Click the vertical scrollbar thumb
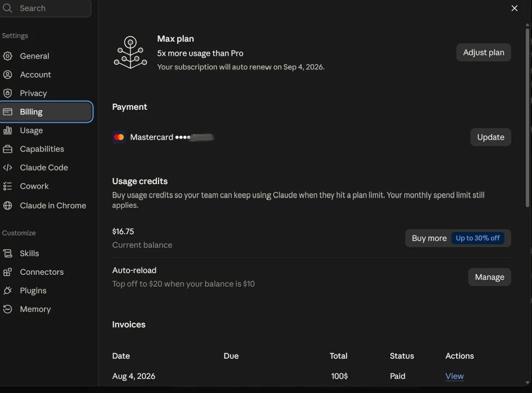Image resolution: width=532 pixels, height=393 pixels. point(528,118)
